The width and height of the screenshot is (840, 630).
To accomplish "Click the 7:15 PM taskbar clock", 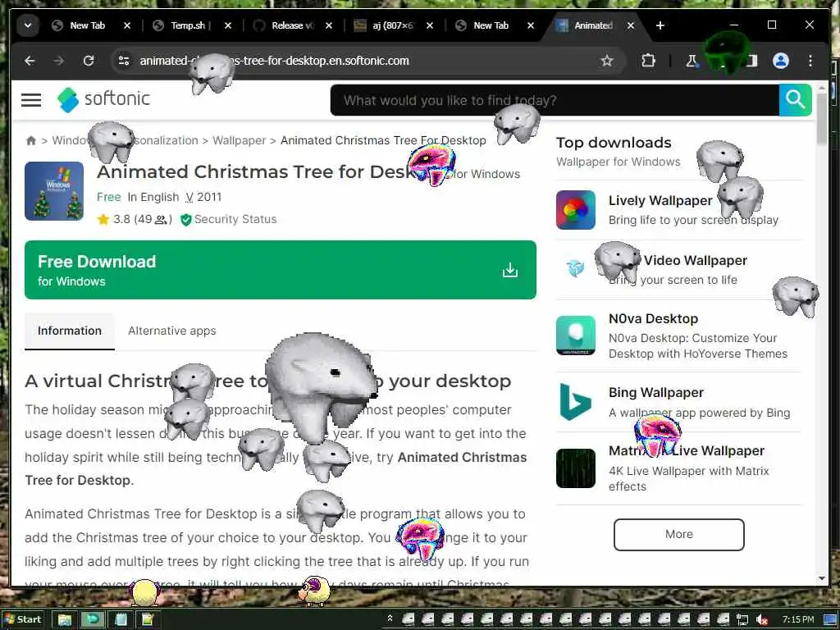I will tap(797, 619).
